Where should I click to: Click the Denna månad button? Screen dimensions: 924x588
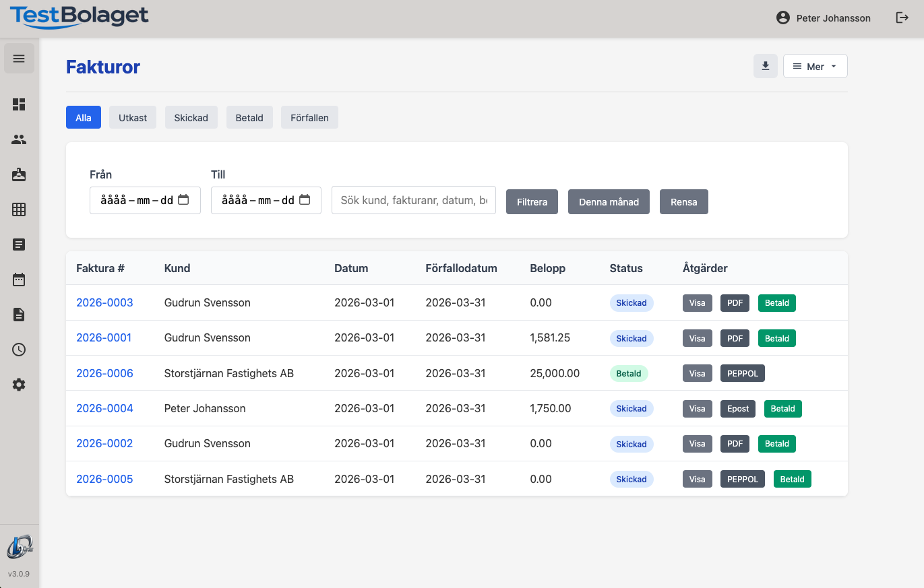pyautogui.click(x=609, y=201)
